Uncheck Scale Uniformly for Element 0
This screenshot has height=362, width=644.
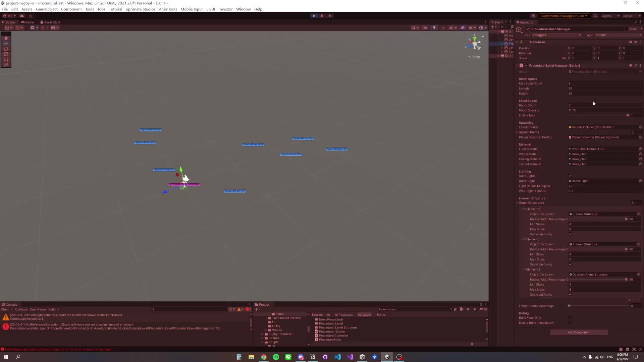(570, 234)
